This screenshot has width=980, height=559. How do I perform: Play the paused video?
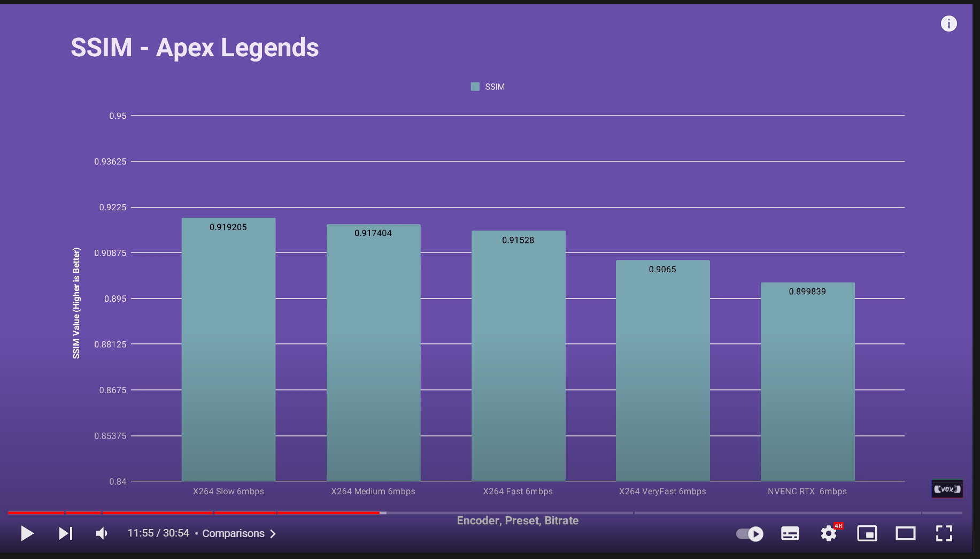point(27,533)
